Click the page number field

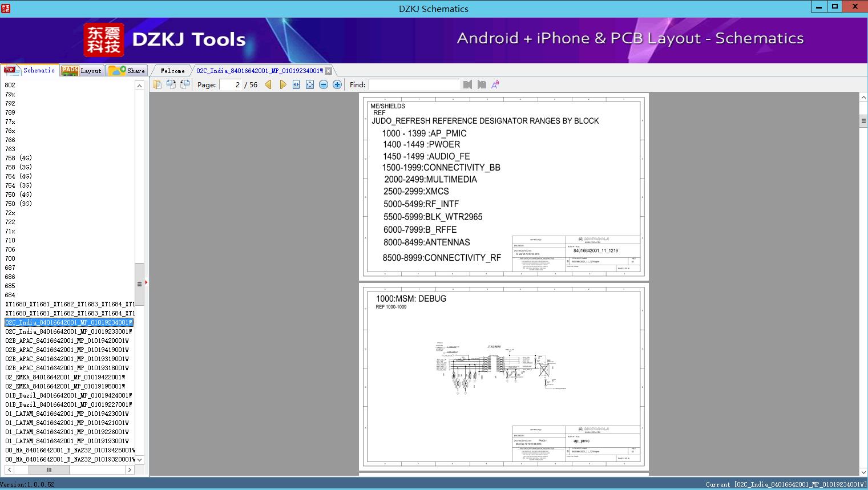(231, 84)
